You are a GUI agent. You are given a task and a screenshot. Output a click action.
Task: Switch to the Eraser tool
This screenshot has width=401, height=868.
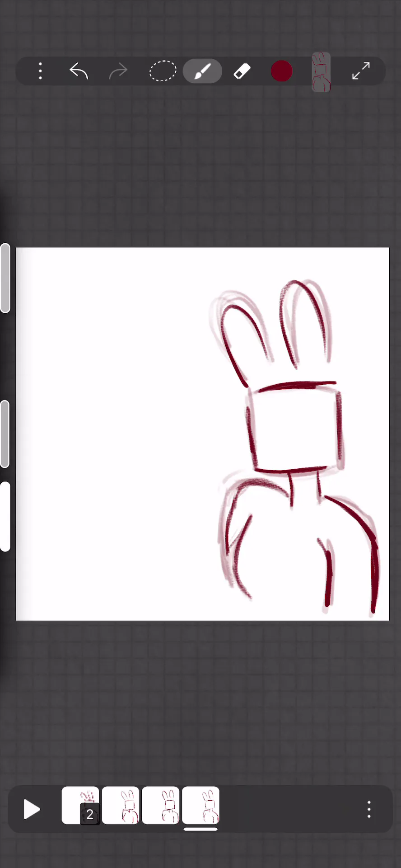(242, 71)
